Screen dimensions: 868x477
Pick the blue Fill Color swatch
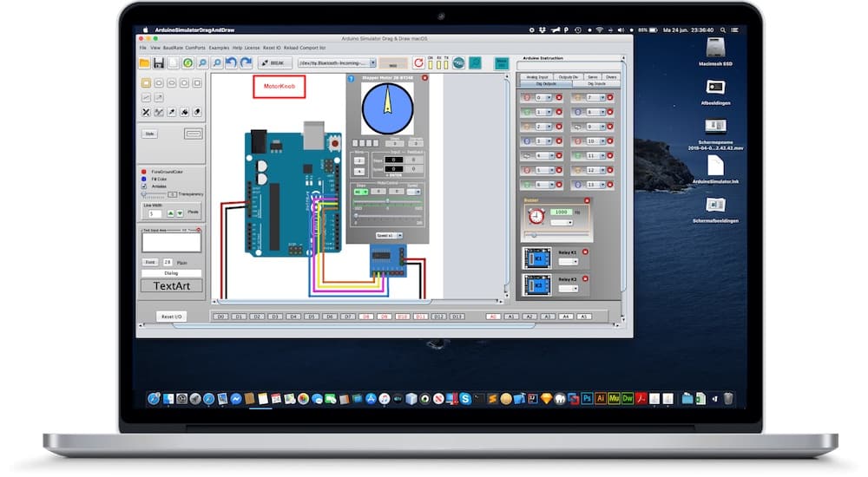click(144, 180)
